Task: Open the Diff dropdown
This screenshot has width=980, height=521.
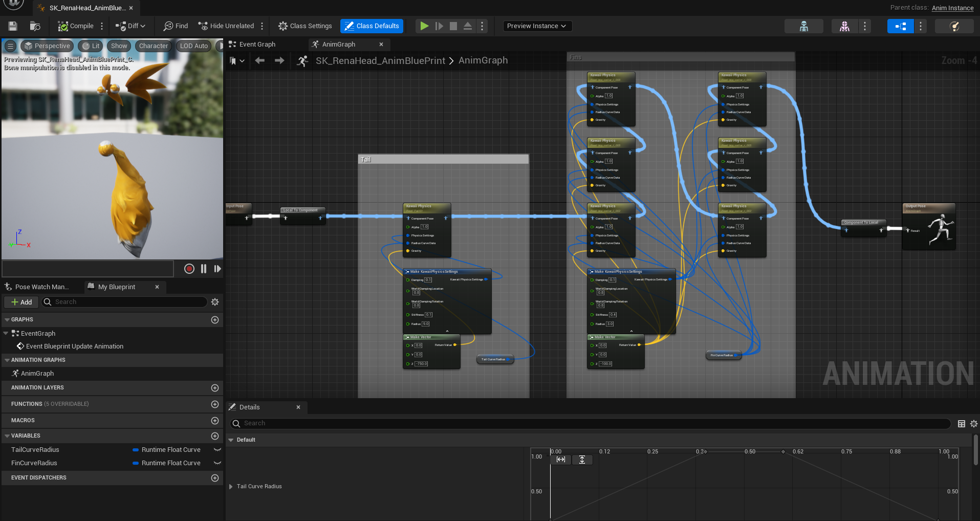Action: point(130,26)
